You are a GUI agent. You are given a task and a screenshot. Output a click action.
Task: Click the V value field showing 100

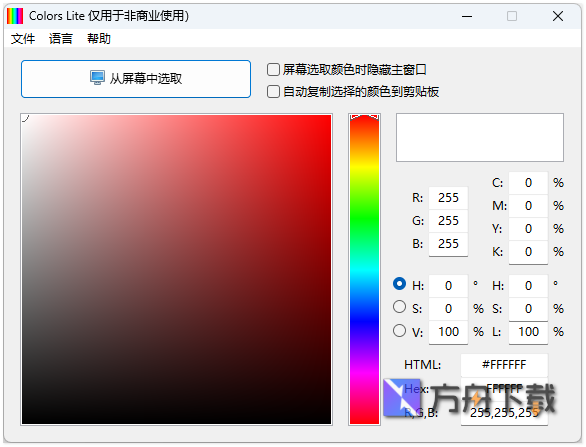(x=448, y=332)
